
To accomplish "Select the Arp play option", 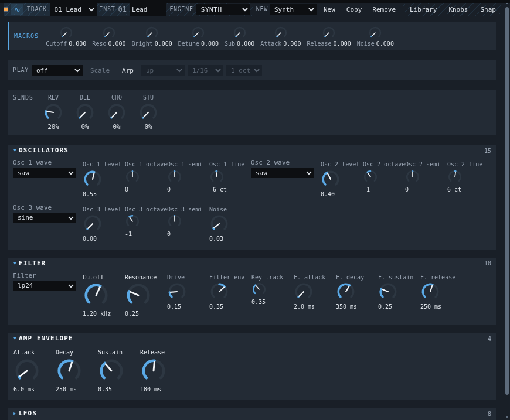I will coord(128,70).
